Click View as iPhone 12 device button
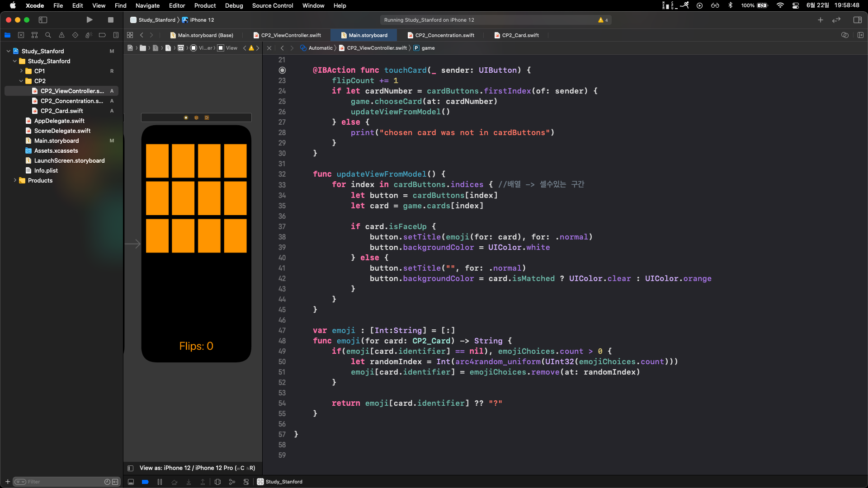 coord(197,468)
